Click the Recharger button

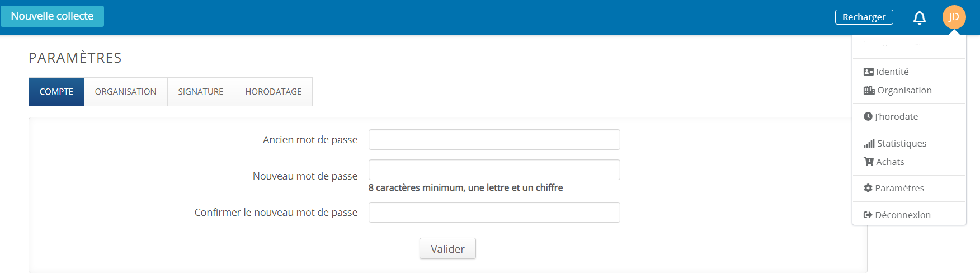click(x=864, y=17)
